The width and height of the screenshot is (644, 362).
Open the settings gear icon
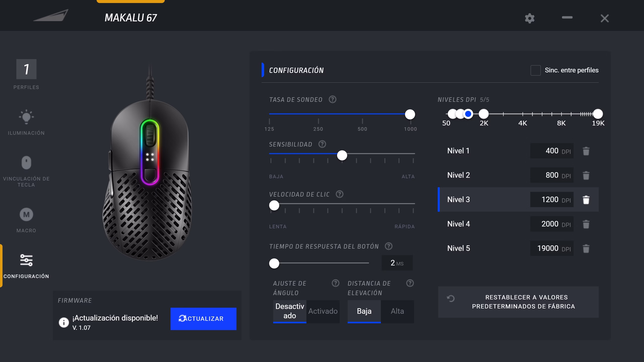click(530, 18)
